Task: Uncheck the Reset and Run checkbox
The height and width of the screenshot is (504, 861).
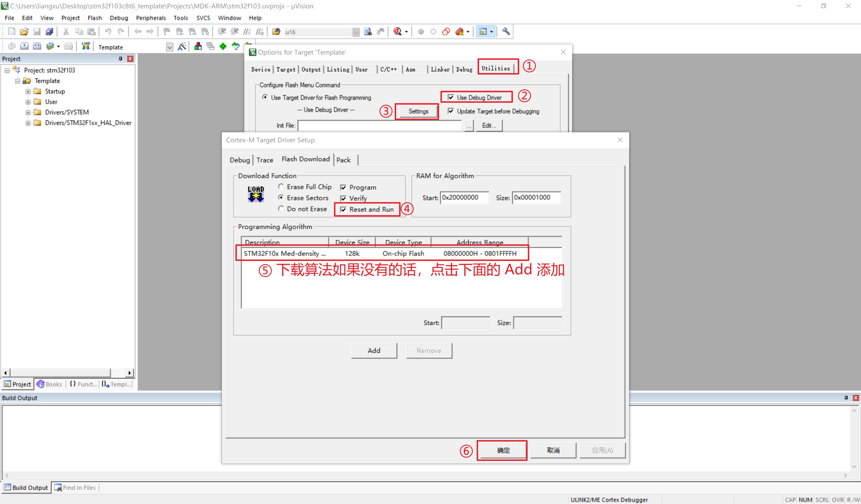Action: pyautogui.click(x=343, y=210)
